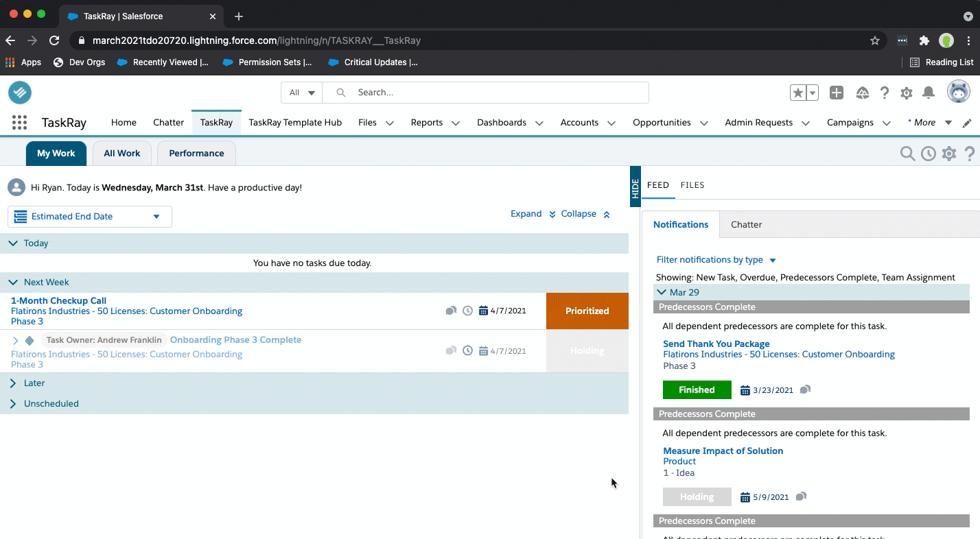Screen dimensions: 980x539
Task: Expand the Unscheduled section
Action: pyautogui.click(x=13, y=403)
